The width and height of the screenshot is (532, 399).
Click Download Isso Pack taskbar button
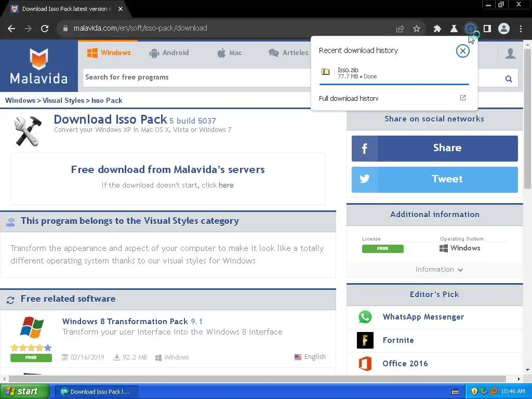click(96, 392)
